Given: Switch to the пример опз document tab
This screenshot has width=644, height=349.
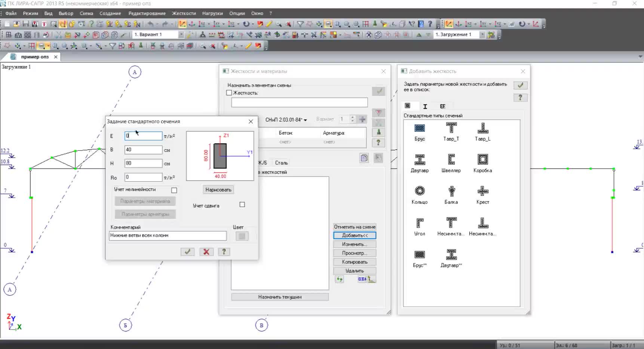Looking at the screenshot, I should [34, 57].
